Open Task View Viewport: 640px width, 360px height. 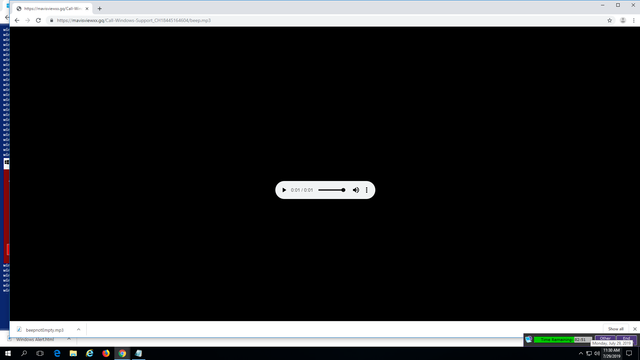40,353
